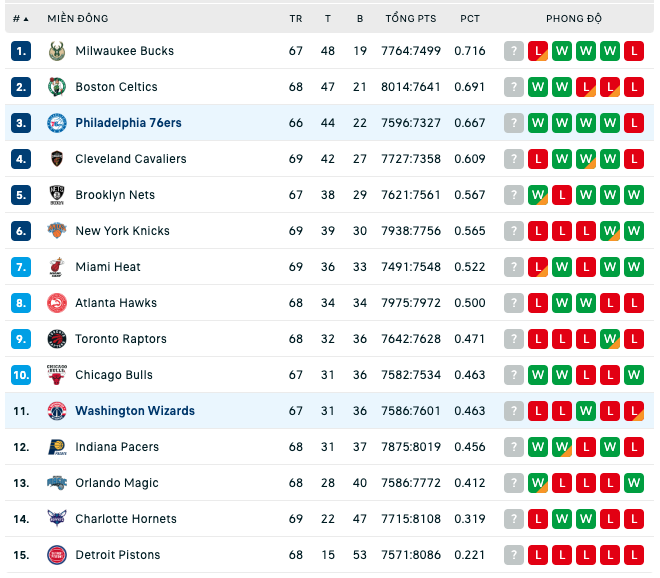This screenshot has height=578, width=660.
Task: Click the Chicago Bulls team logo
Action: tap(57, 375)
